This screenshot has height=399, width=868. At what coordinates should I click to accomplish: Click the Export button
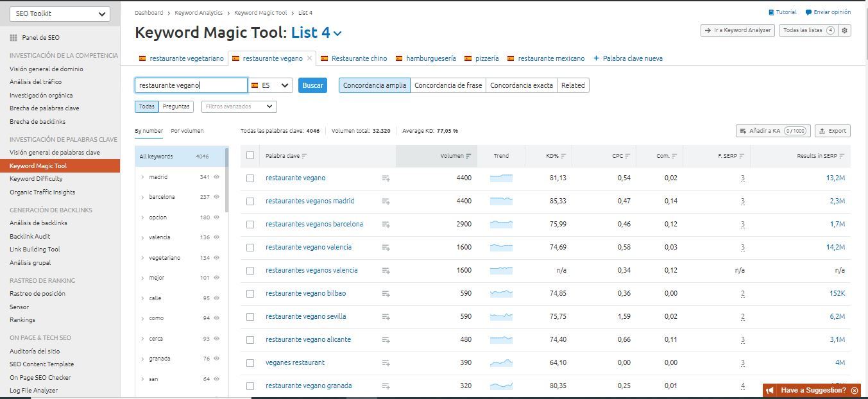click(x=832, y=131)
